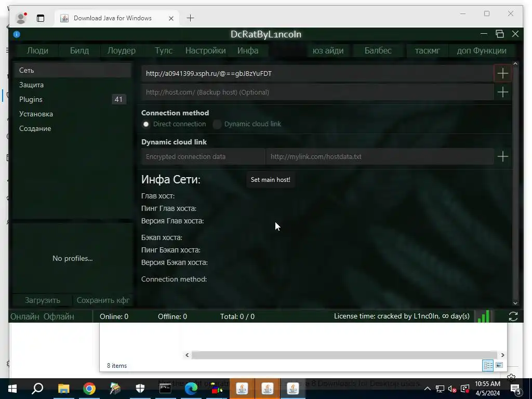Open the Windows Start menu

point(12,389)
